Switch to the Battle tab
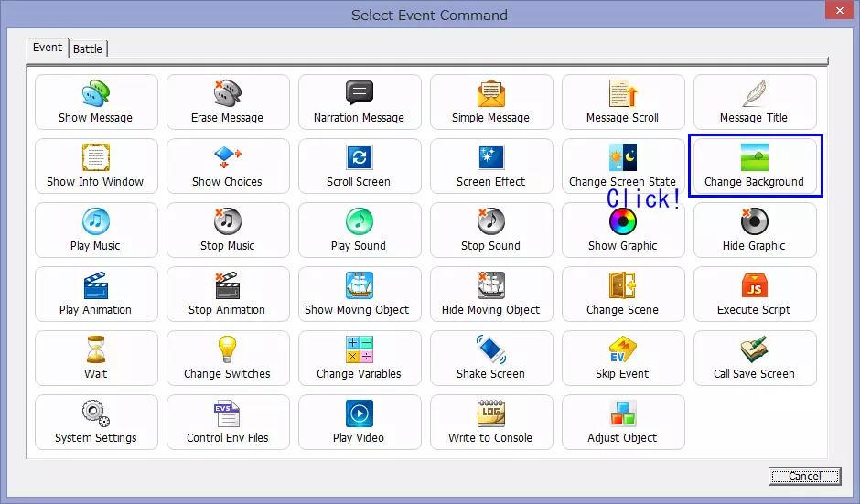This screenshot has height=504, width=860. pos(88,48)
